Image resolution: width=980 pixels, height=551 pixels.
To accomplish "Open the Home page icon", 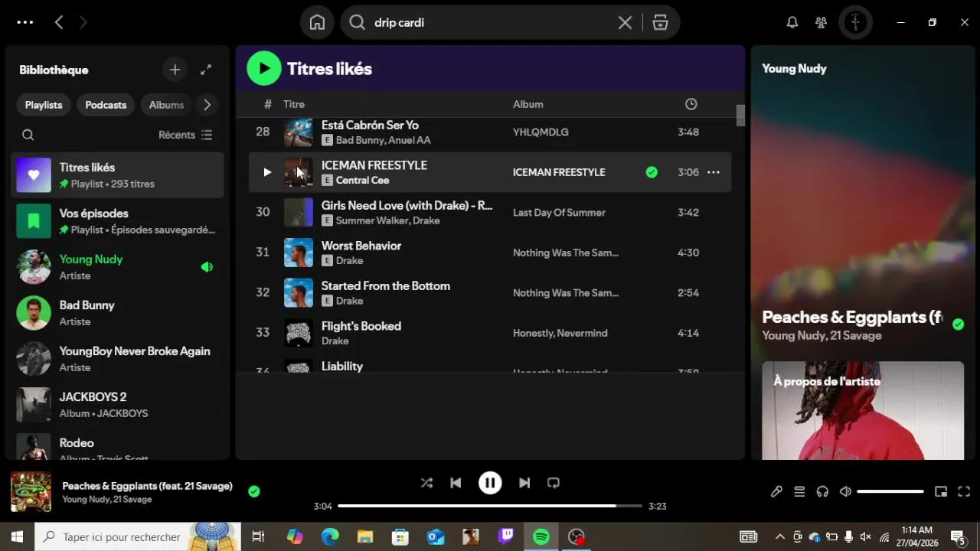I will 317,22.
